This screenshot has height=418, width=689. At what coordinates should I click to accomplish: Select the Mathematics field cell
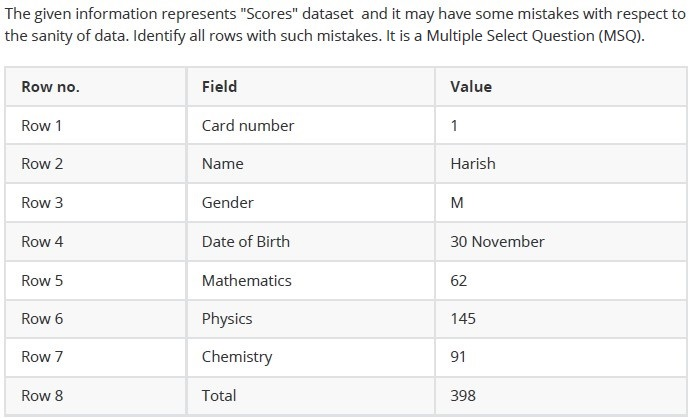tap(311, 280)
